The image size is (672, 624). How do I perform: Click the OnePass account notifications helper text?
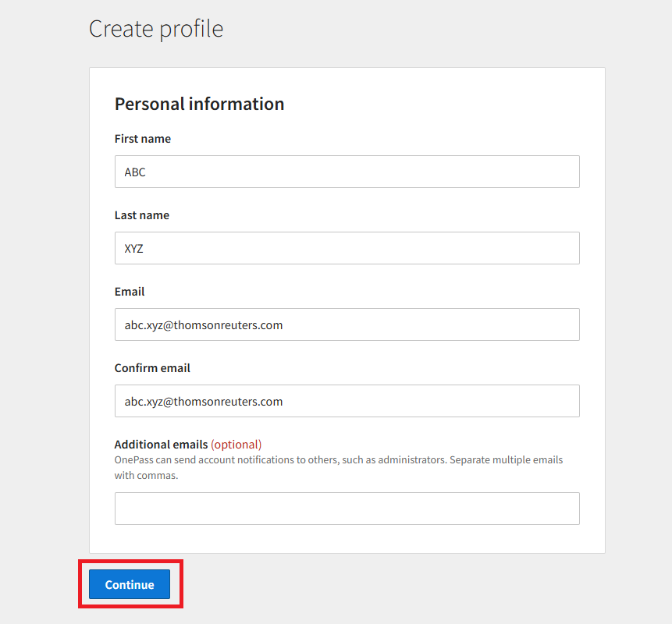[338, 460]
